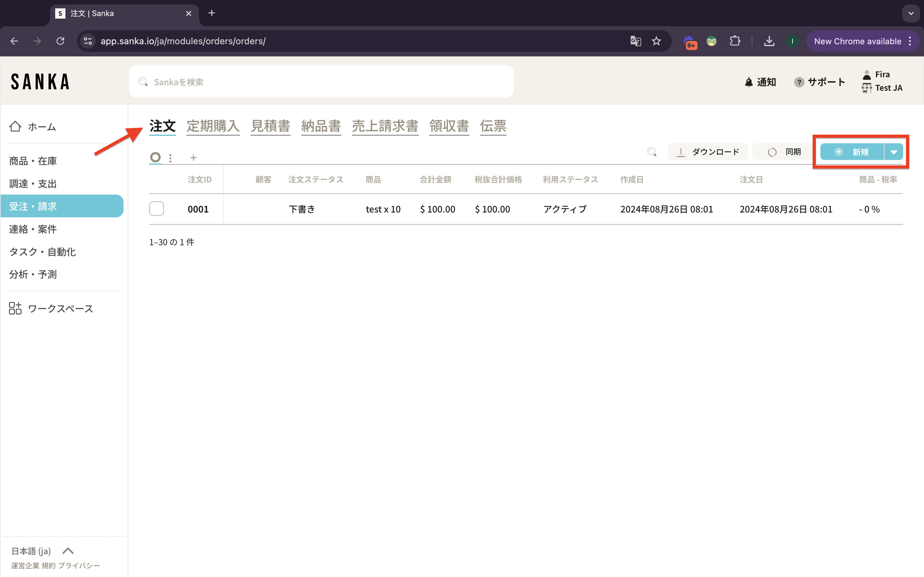Click the table search magnifier icon
Screen dimensions: 924x577
[x=652, y=152]
